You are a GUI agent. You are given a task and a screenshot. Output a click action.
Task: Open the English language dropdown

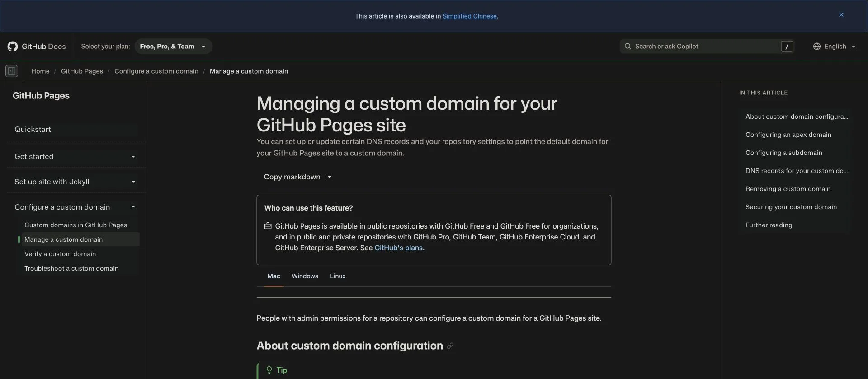835,47
